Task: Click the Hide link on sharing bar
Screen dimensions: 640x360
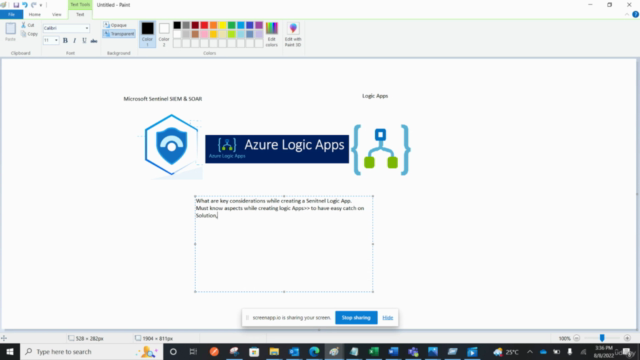Action: tap(388, 318)
